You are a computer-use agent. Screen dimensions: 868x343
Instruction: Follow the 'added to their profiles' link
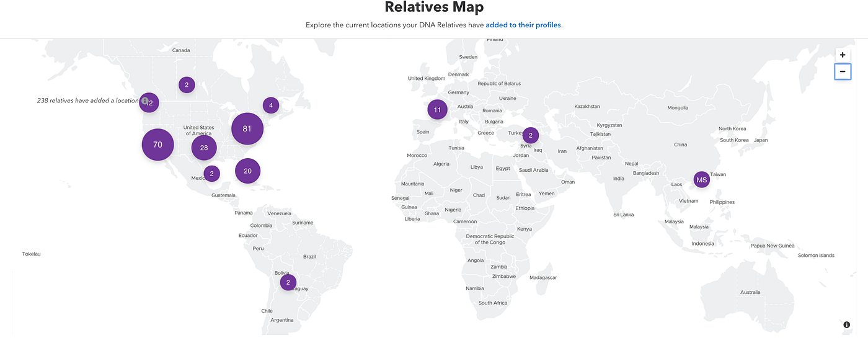[x=523, y=25]
